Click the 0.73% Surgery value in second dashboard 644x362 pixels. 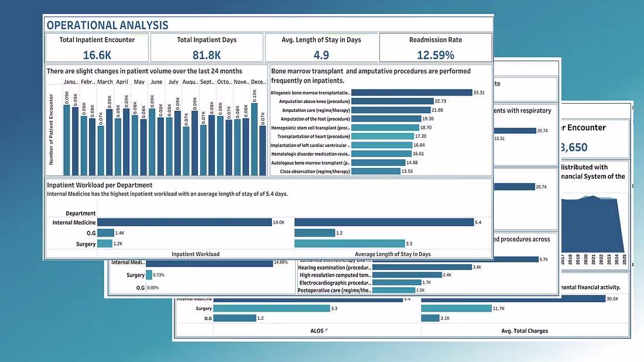point(159,275)
